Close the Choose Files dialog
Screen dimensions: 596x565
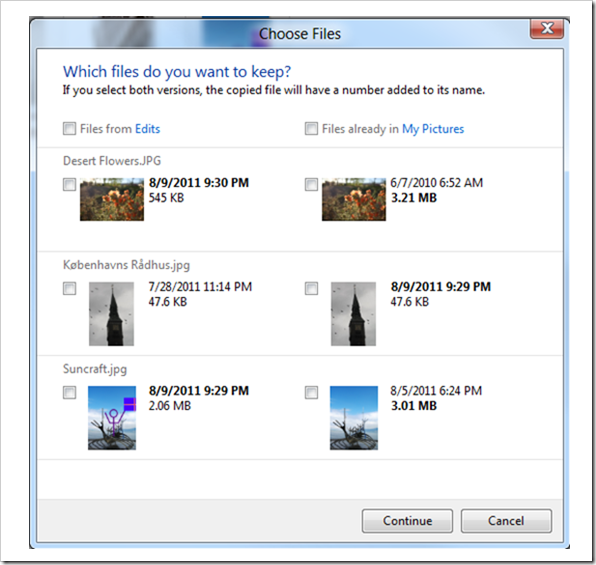point(547,28)
